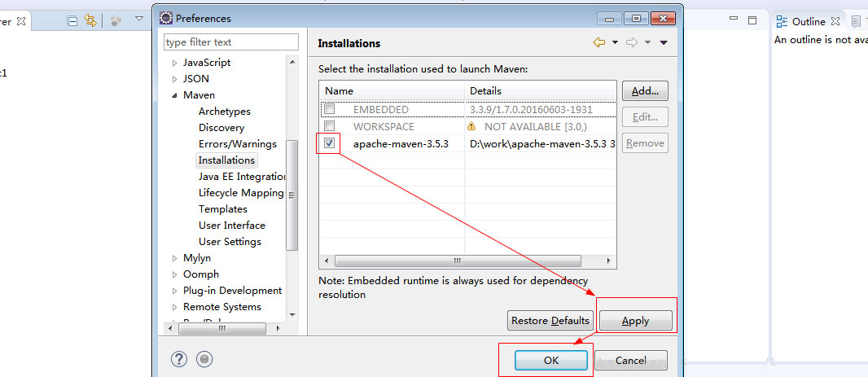
Task: Select Discovery under Maven
Action: (221, 127)
